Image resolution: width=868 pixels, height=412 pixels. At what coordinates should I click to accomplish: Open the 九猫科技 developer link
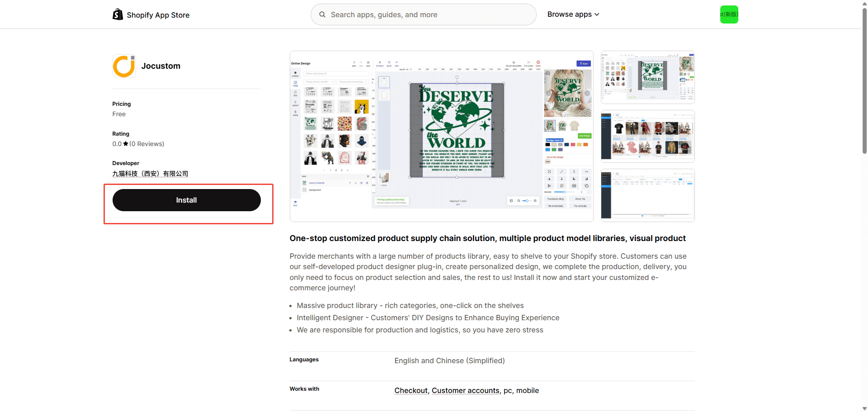tap(150, 174)
